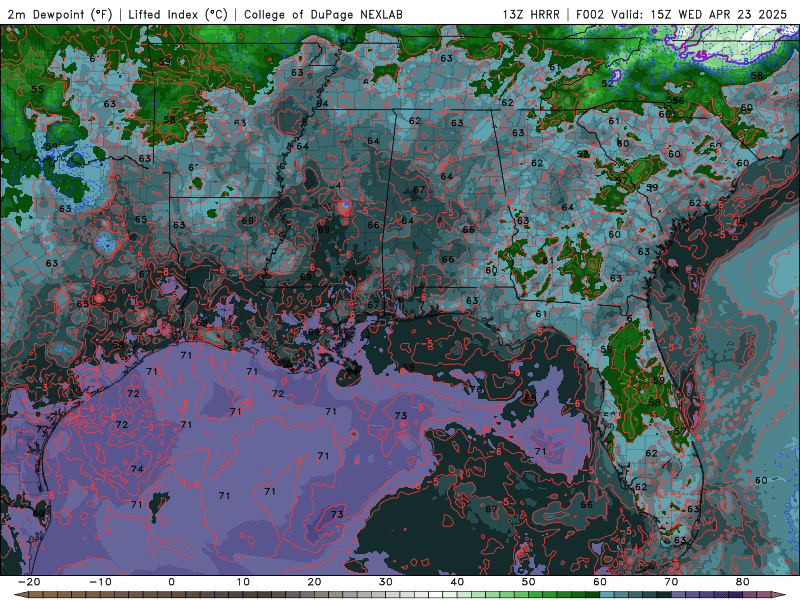
Task: Click the '-20' tick on the color scale
Action: coord(28,582)
